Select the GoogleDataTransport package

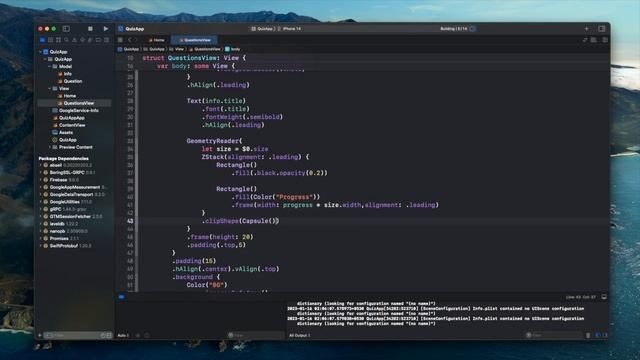click(74, 195)
